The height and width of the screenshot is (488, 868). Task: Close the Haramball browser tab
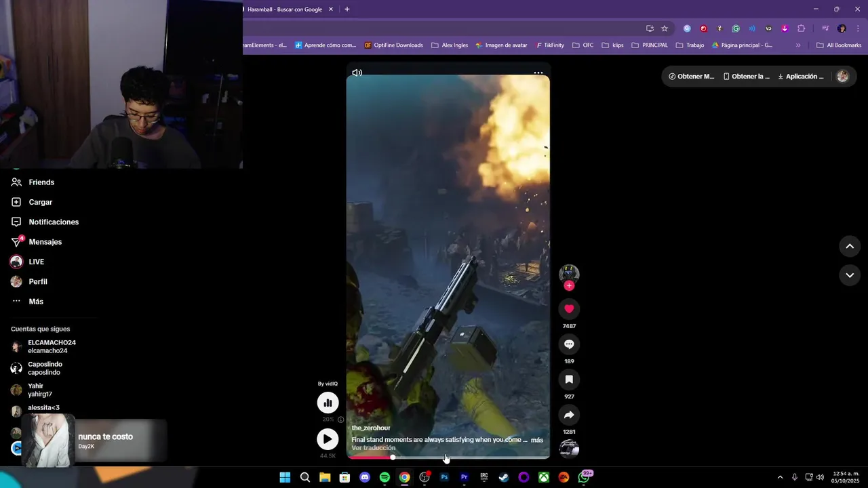pos(331,9)
